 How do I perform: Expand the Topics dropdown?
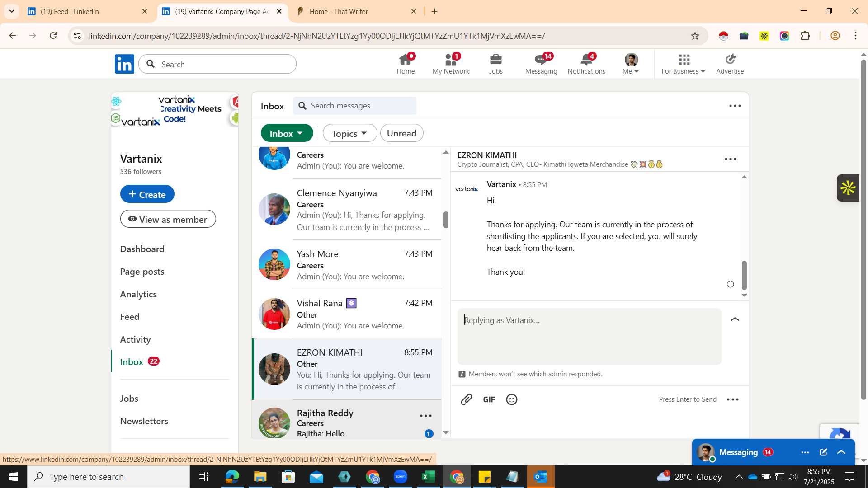349,133
